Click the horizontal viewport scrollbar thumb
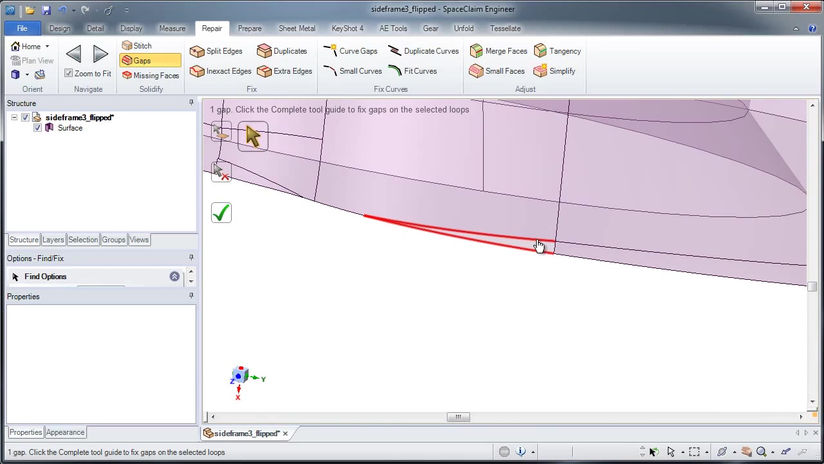 pos(458,417)
